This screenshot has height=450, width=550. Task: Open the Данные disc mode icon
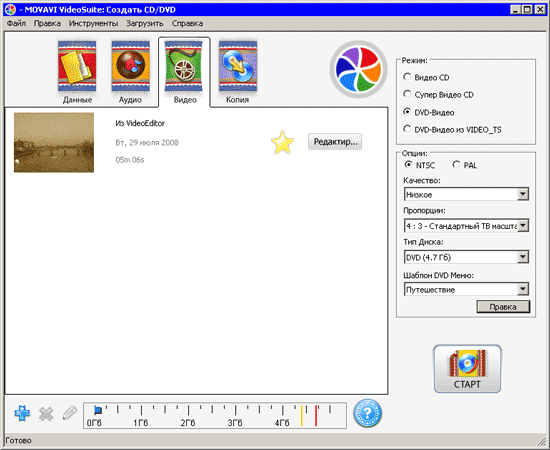tap(77, 67)
